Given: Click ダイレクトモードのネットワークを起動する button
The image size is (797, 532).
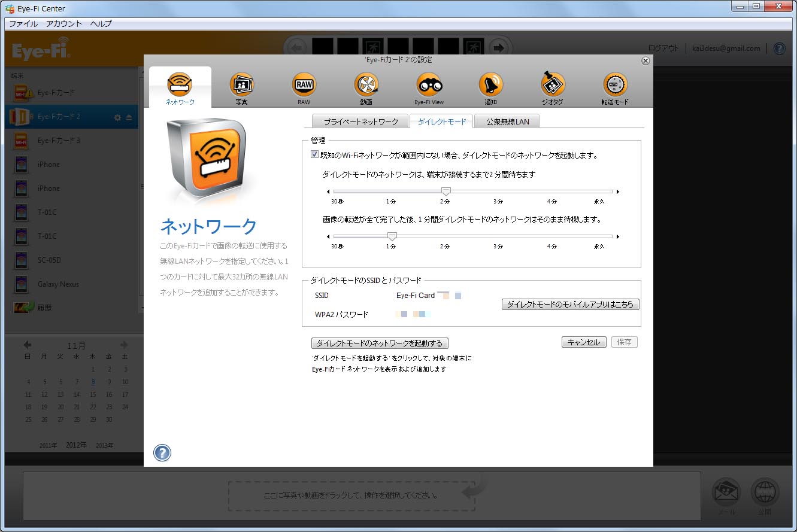Looking at the screenshot, I should point(380,343).
